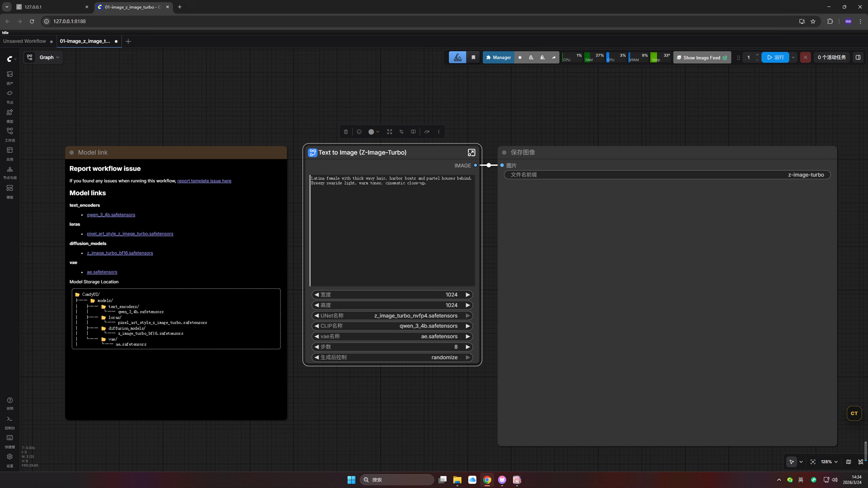Click the blue Run (运行) button
868x488 pixels.
coord(775,58)
